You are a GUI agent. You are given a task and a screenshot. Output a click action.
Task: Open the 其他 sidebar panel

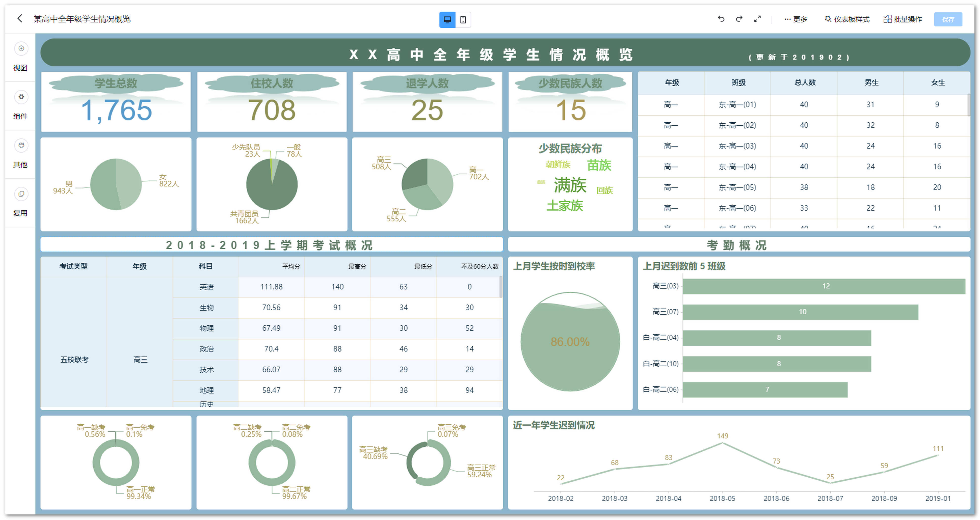[20, 154]
